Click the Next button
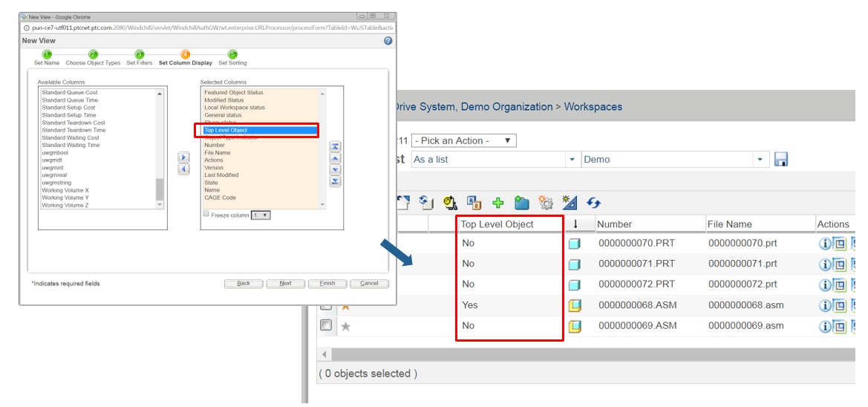868x407 pixels. pos(286,284)
